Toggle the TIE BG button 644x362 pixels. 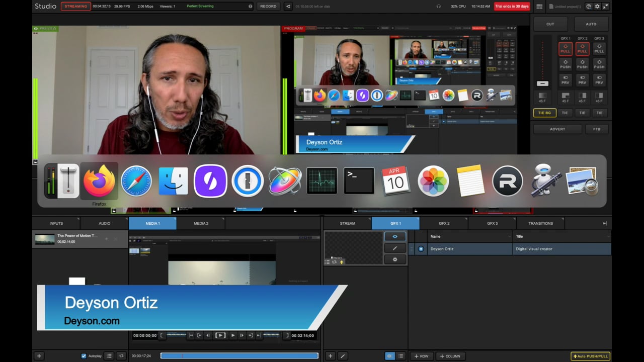click(x=544, y=113)
